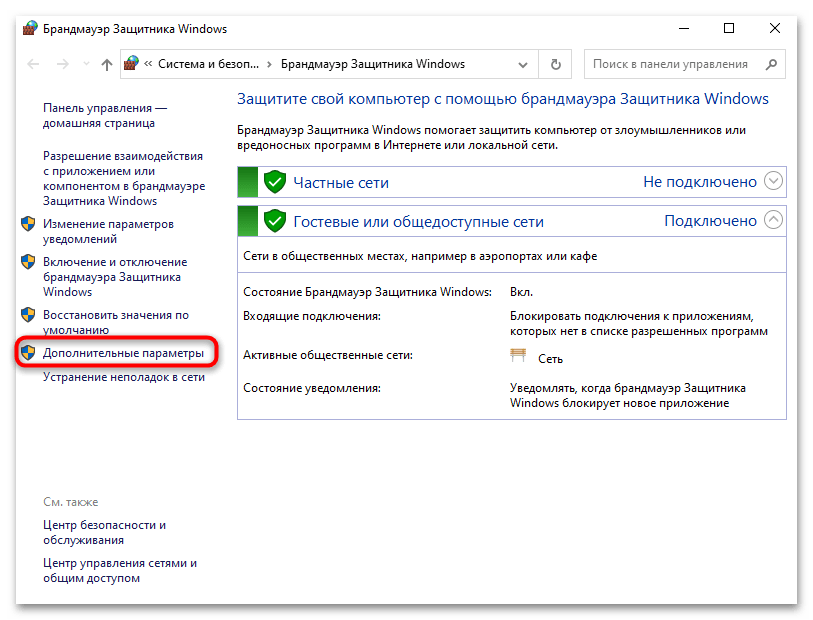This screenshot has width=813, height=620.
Task: Click the firewall icon in the title bar
Action: click(29, 29)
